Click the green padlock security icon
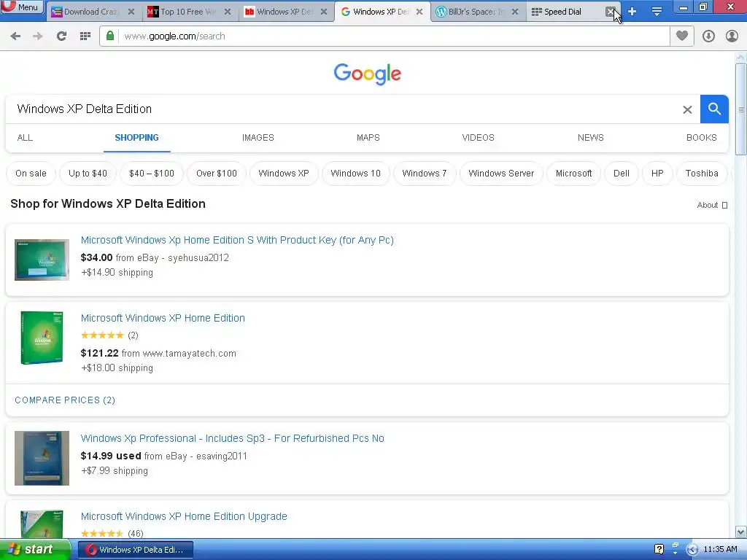This screenshot has height=560, width=747. pyautogui.click(x=110, y=36)
